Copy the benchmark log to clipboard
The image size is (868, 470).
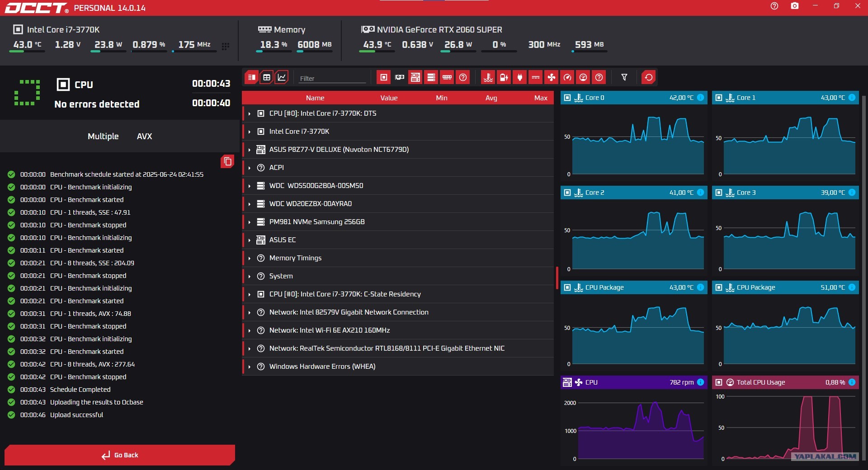click(227, 161)
